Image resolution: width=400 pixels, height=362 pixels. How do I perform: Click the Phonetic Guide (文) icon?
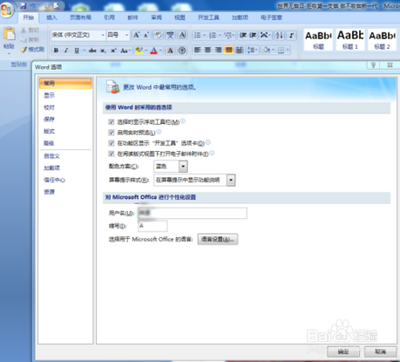[170, 35]
